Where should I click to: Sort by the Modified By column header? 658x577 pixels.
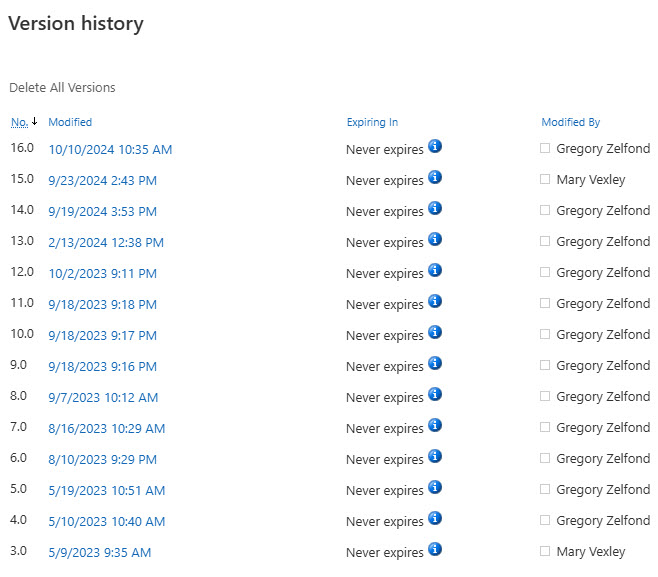pos(570,122)
